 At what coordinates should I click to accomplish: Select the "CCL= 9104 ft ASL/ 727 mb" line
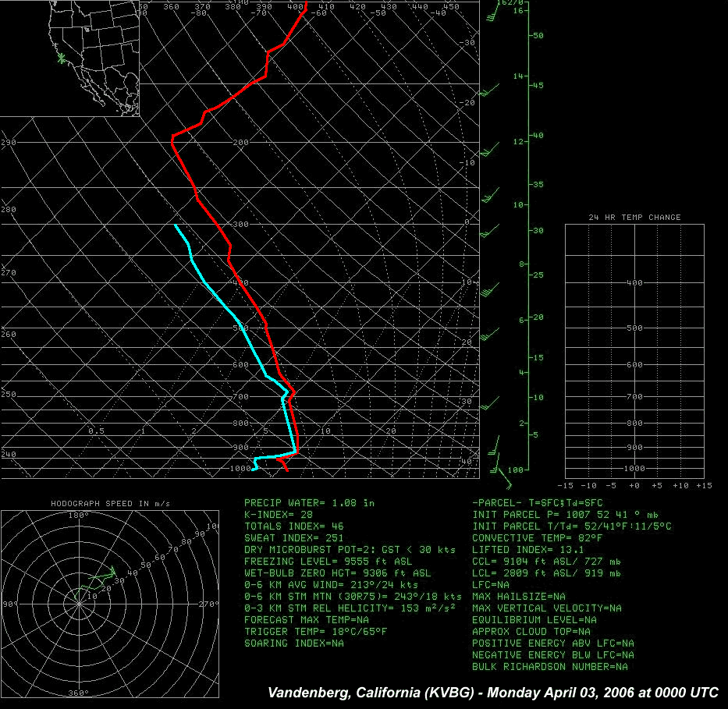(x=546, y=562)
